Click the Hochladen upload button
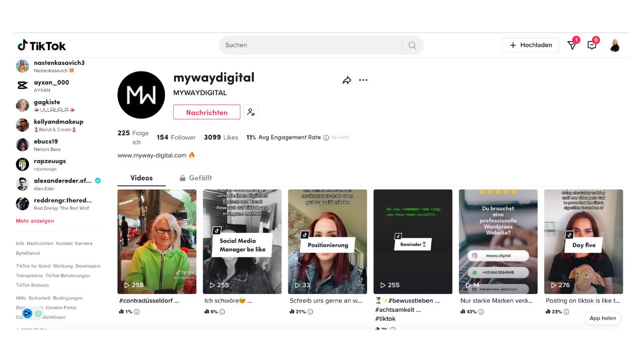The height and width of the screenshot is (362, 644). pyautogui.click(x=531, y=45)
